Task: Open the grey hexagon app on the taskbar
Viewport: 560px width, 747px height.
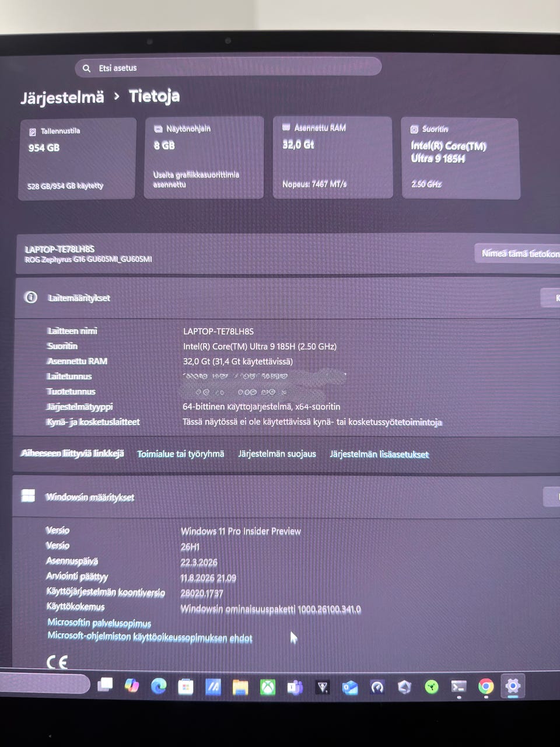Action: coord(404,687)
